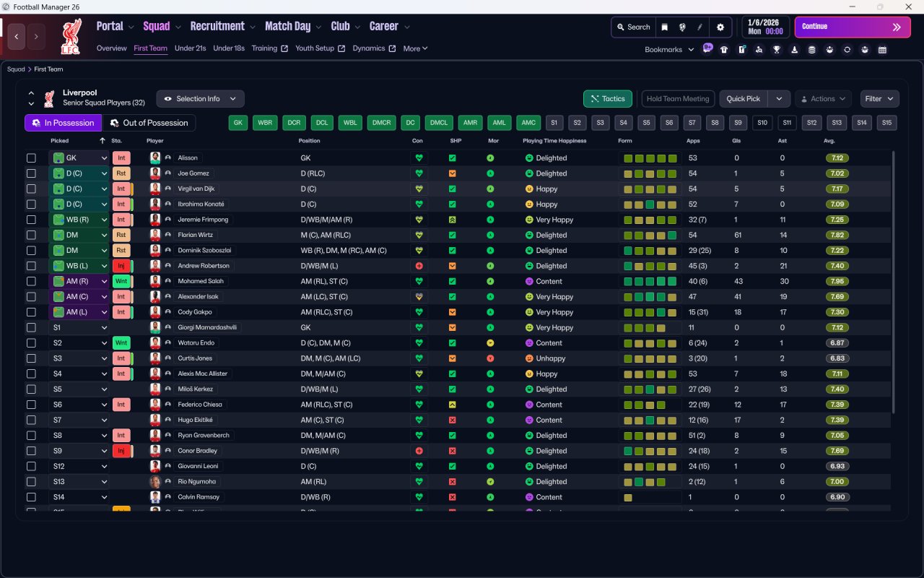
Task: Open Alisson's GK picked position dropdown
Action: (x=79, y=158)
